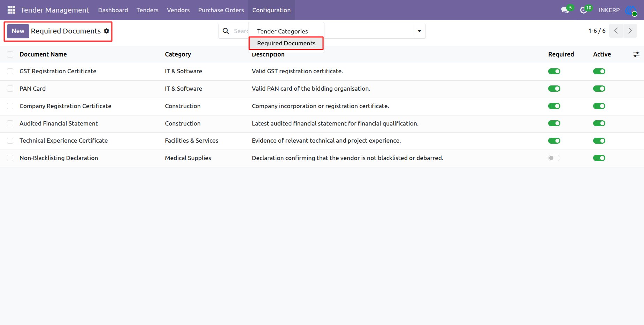Screen dimensions: 644x325
Task: Go to next page of records
Action: tap(630, 31)
